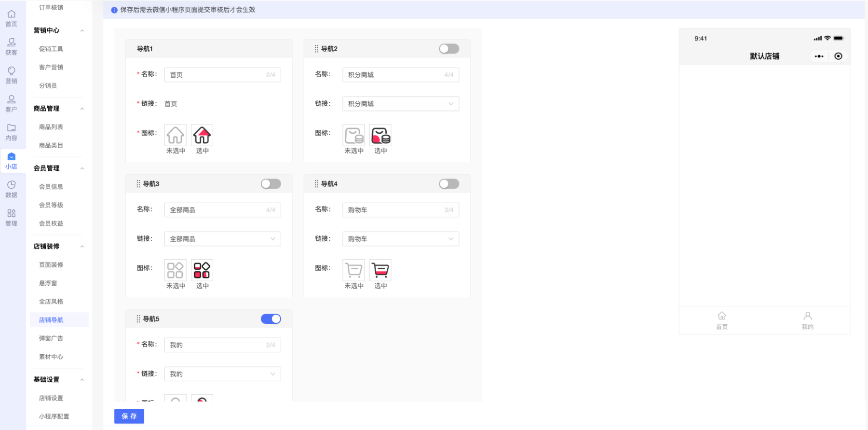This screenshot has width=868, height=430.
Task: Grab the drag handle of 导航3
Action: click(x=138, y=184)
